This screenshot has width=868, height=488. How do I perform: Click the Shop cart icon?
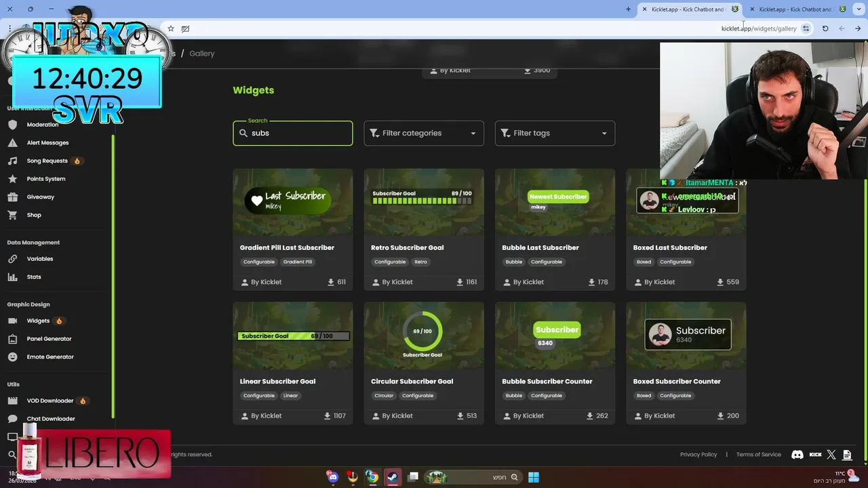click(x=12, y=215)
